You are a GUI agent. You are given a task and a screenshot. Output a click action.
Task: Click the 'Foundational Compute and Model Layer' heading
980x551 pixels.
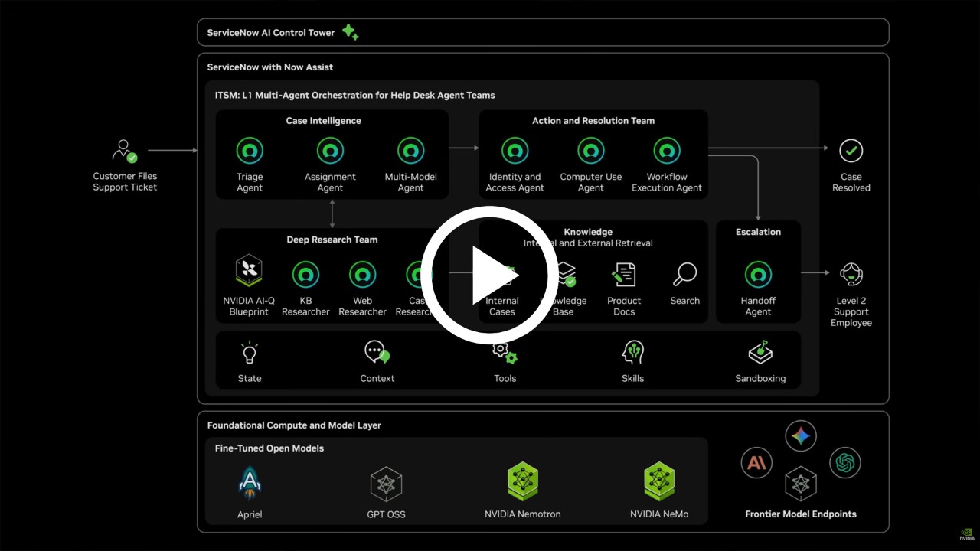294,425
